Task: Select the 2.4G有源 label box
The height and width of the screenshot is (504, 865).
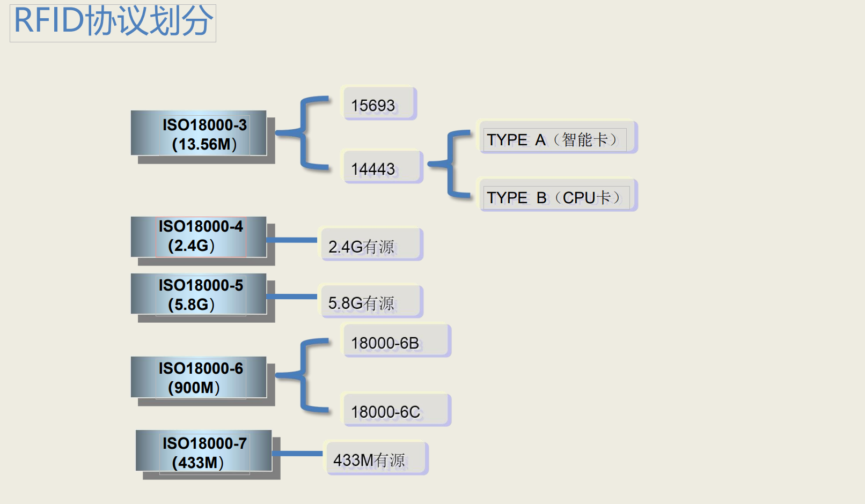Action: click(x=371, y=245)
